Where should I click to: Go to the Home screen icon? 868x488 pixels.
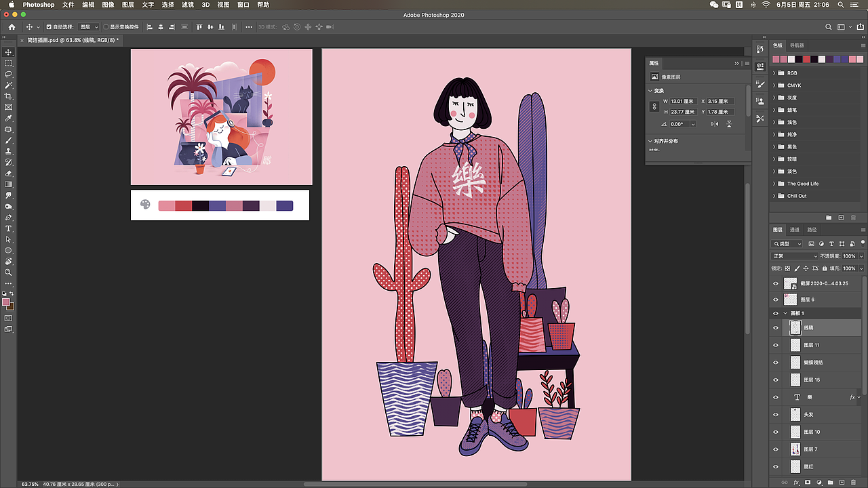(x=12, y=27)
